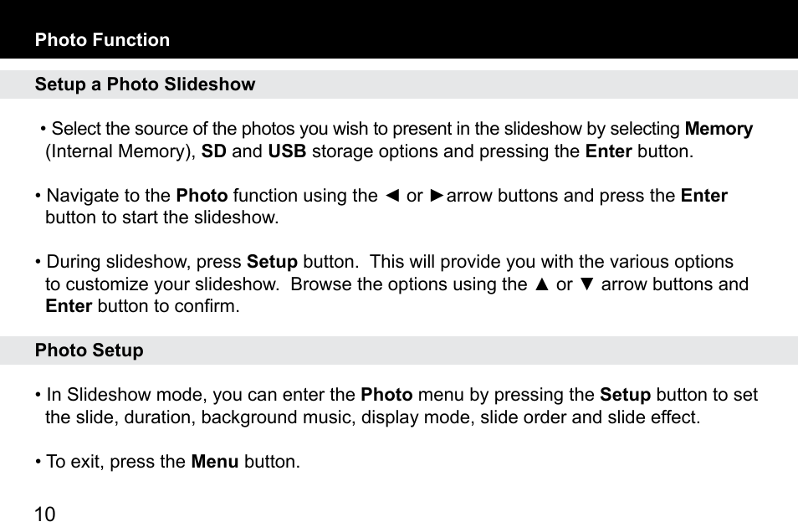This screenshot has width=798, height=532.
Task: Click the bold word 'Memory'
Action: pos(719,129)
